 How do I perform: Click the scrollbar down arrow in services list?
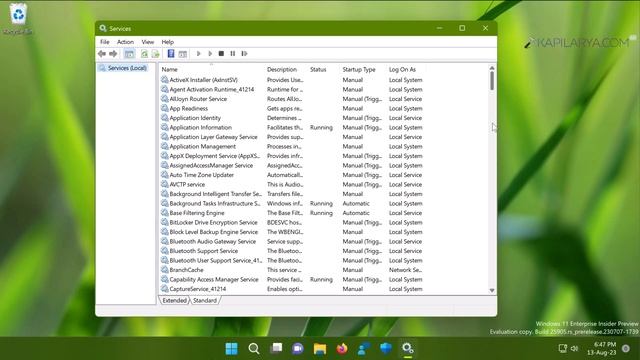click(492, 290)
